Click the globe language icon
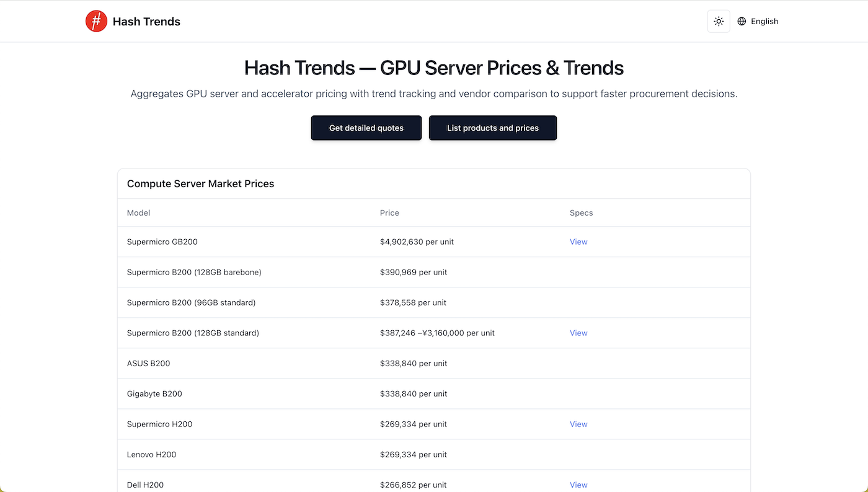Screen dimensions: 868x492 pyautogui.click(x=742, y=21)
